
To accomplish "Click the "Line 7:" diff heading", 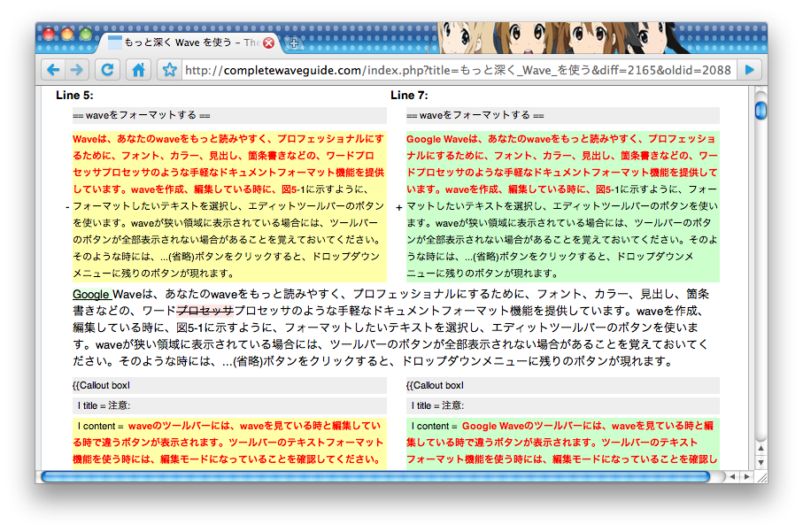I will [x=409, y=96].
